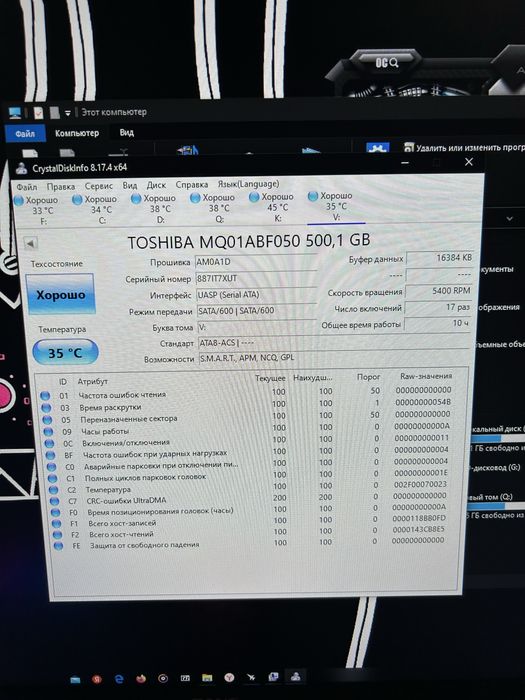Click 'Удалить или изменить' in Explorer ribbon
525x700 pixels.
click(464, 147)
